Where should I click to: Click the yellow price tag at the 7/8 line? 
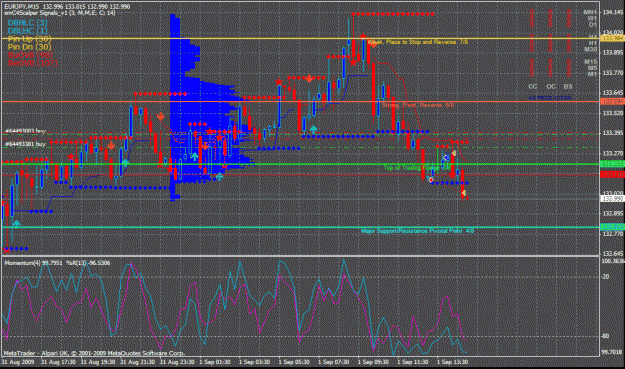[612, 38]
